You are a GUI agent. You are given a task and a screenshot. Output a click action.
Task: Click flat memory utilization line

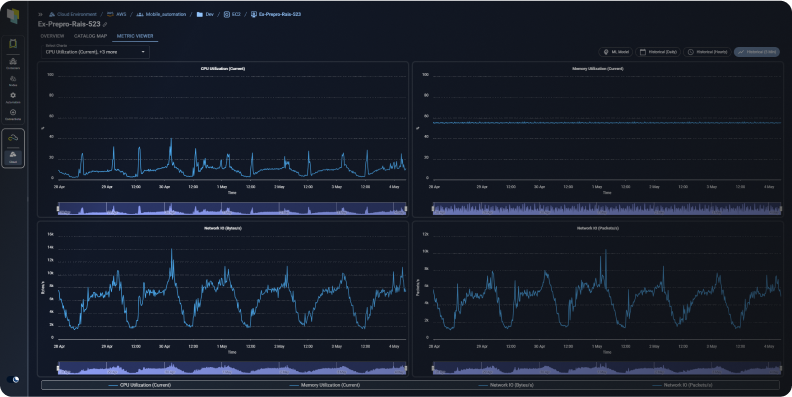(607, 123)
